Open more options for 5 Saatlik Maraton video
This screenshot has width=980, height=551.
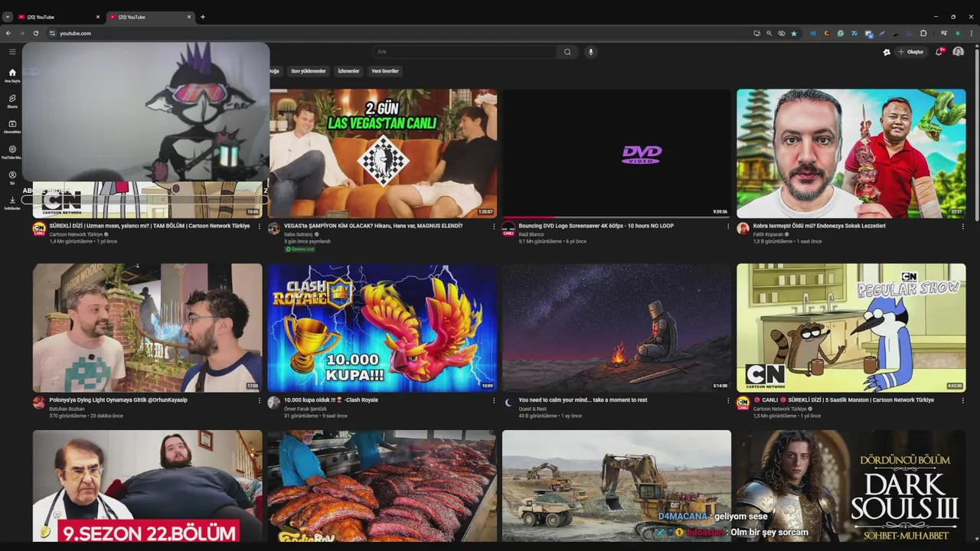pos(963,400)
